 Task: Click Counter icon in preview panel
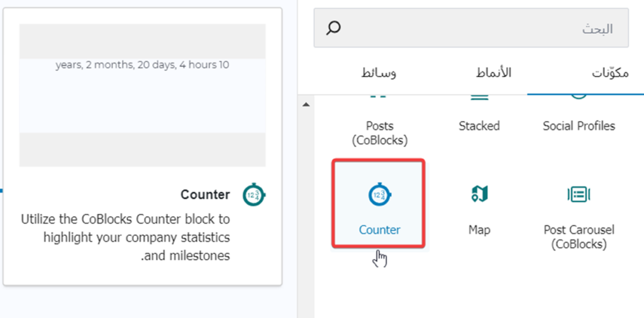point(254,195)
